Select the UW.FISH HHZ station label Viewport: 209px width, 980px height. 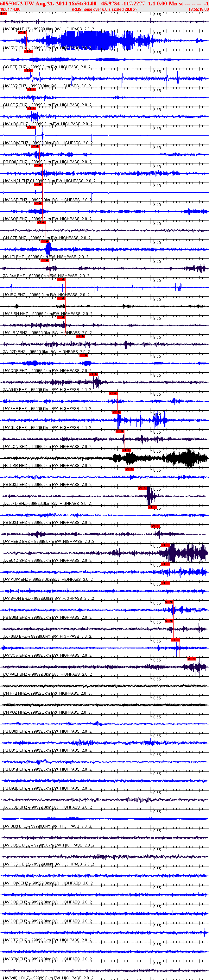pos(48,314)
